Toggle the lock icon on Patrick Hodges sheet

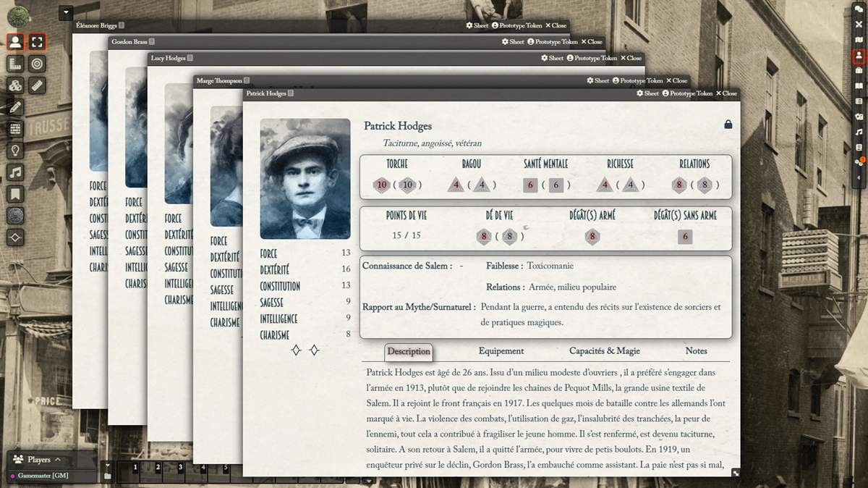pyautogui.click(x=728, y=125)
